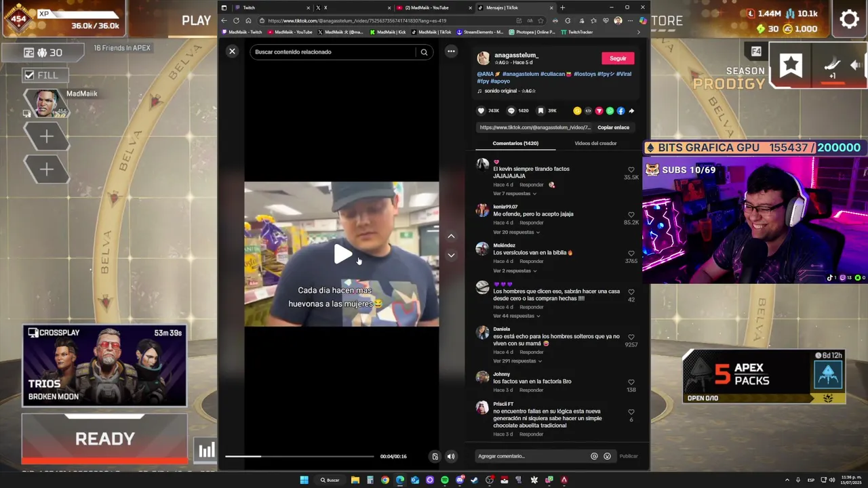Viewport: 868px width, 488px height.
Task: Click the search magnifier in related content bar
Action: 424,52
